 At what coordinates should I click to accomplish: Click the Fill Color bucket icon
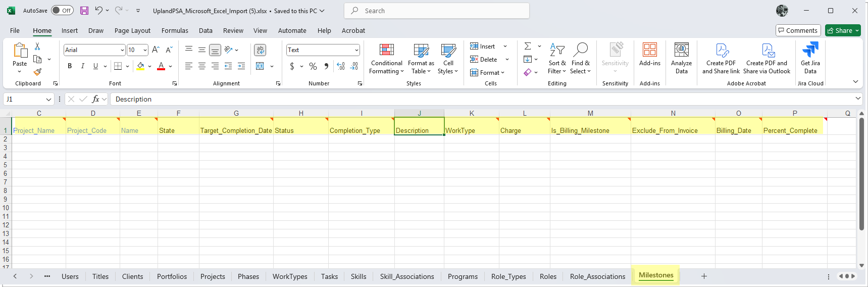[141, 65]
